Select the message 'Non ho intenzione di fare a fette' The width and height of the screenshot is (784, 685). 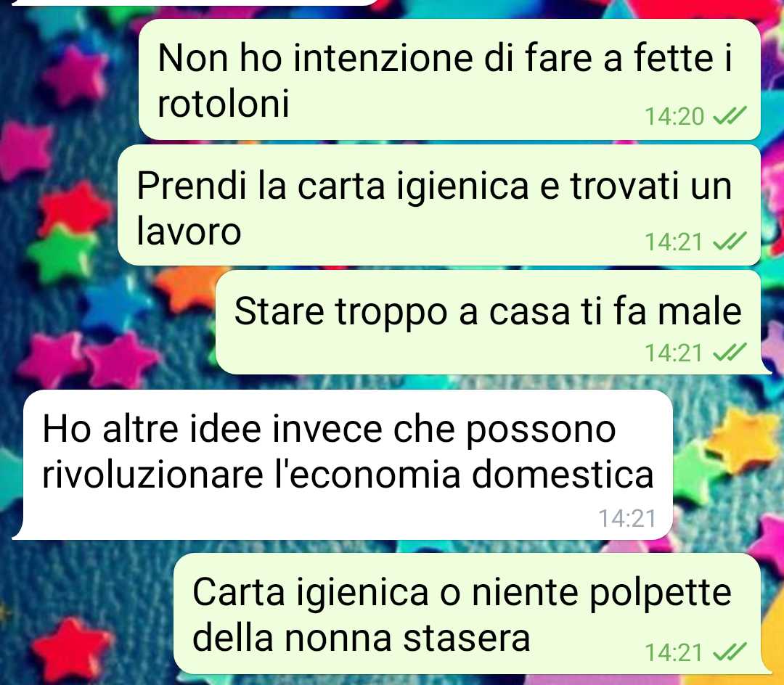(449, 79)
